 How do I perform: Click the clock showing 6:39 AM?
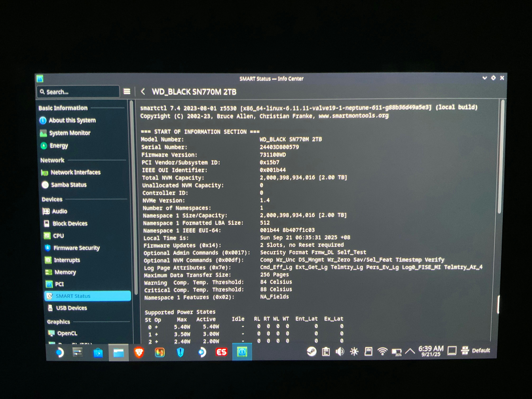pos(431,351)
